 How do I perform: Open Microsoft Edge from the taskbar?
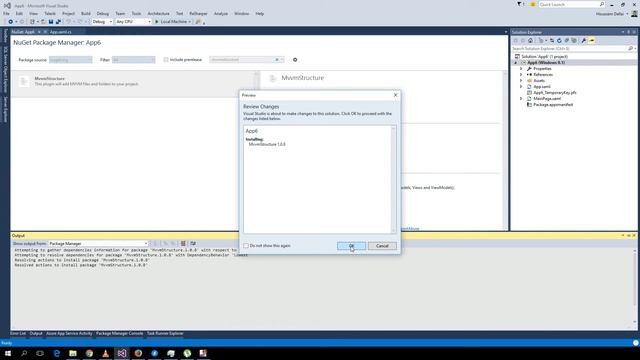coord(57,353)
